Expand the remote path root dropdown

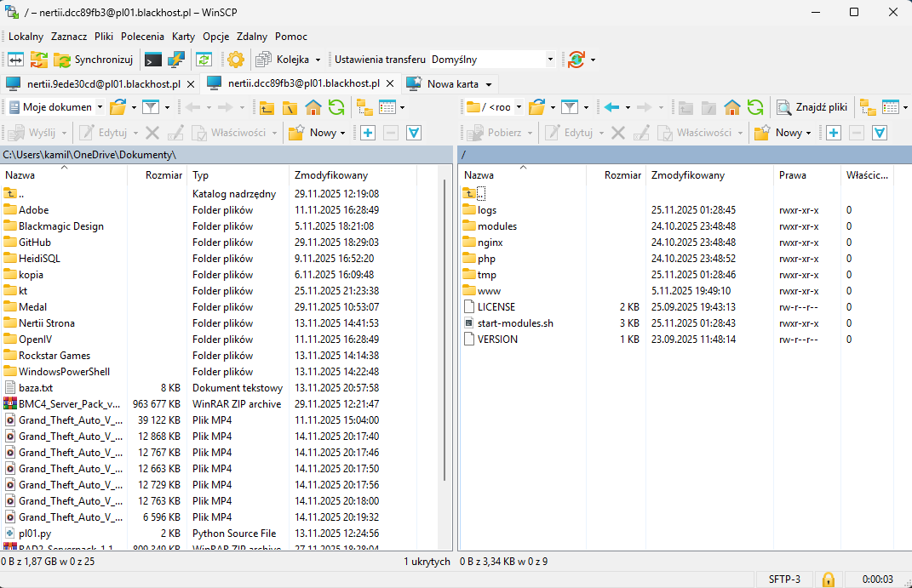(519, 107)
